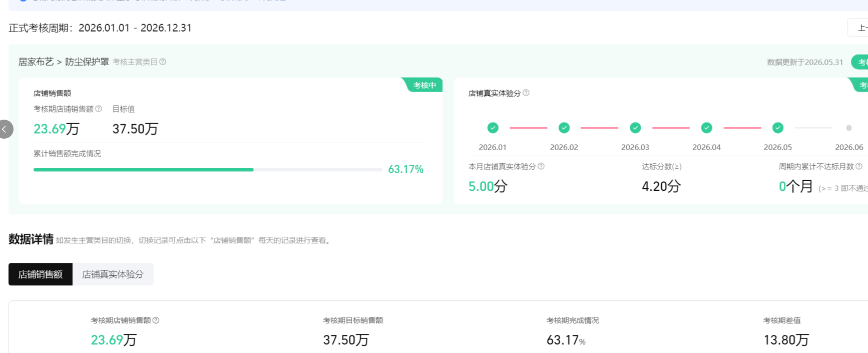Image resolution: width=868 pixels, height=353 pixels.
Task: Select the 2026.03 checkmark on timeline
Action: (x=635, y=128)
